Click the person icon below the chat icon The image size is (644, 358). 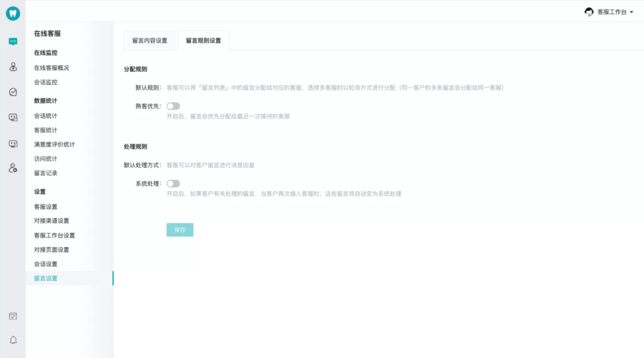tap(13, 67)
